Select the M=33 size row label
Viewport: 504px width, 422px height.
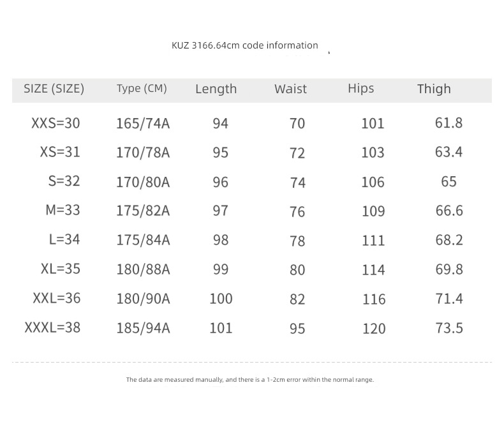pos(63,210)
